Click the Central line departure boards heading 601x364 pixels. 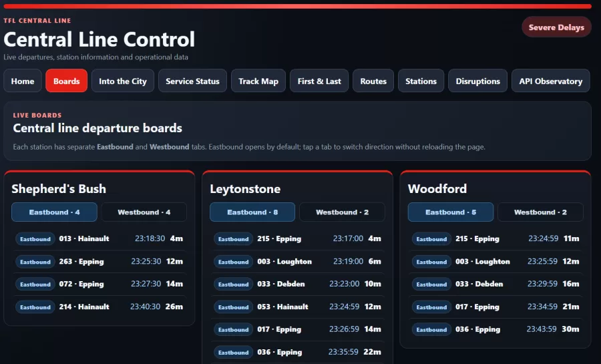coord(97,128)
